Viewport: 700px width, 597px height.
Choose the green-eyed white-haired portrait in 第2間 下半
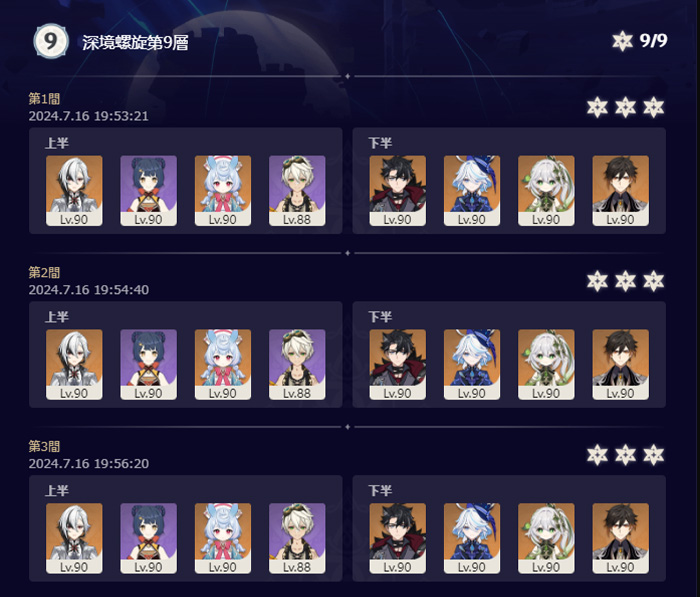point(546,364)
